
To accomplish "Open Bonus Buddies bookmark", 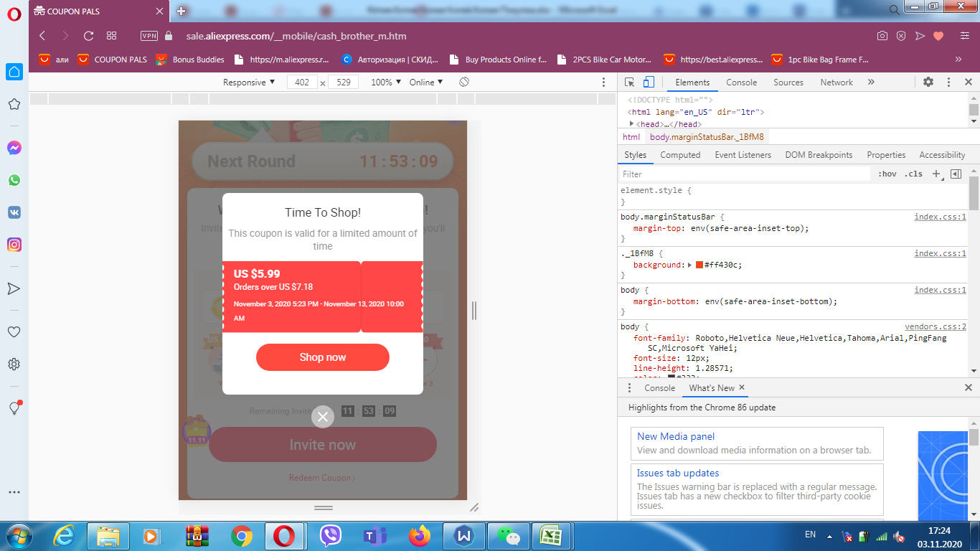I will click(x=190, y=60).
